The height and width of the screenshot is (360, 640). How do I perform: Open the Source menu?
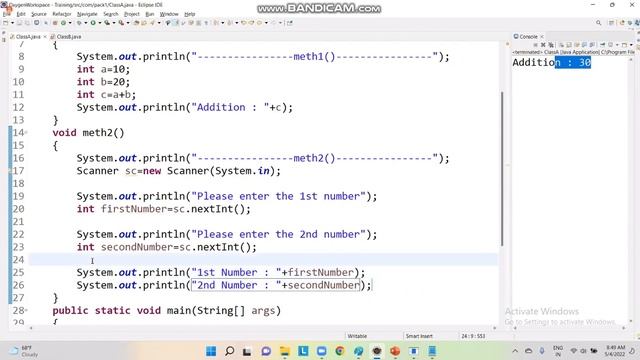[x=39, y=14]
